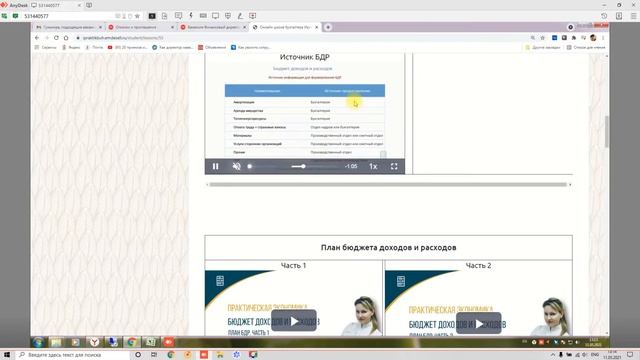Open AnyDesk whiteboard pencil icon

240,16
